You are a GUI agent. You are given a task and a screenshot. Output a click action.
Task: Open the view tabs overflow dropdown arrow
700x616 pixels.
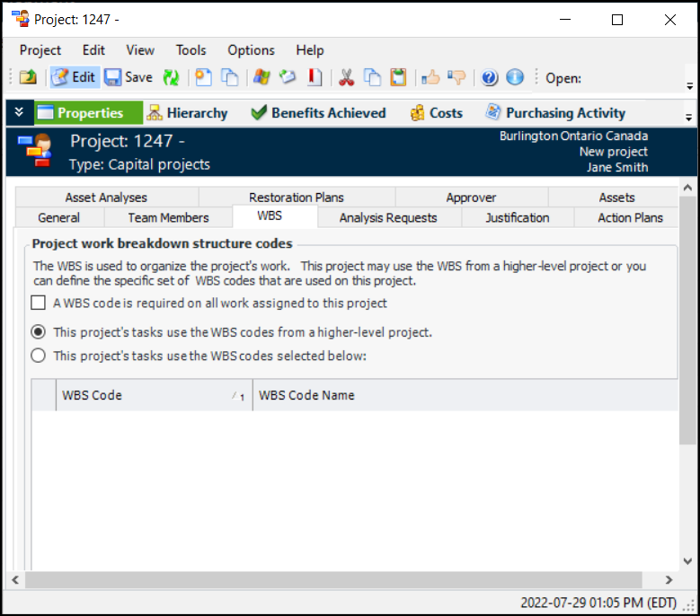tap(688, 118)
